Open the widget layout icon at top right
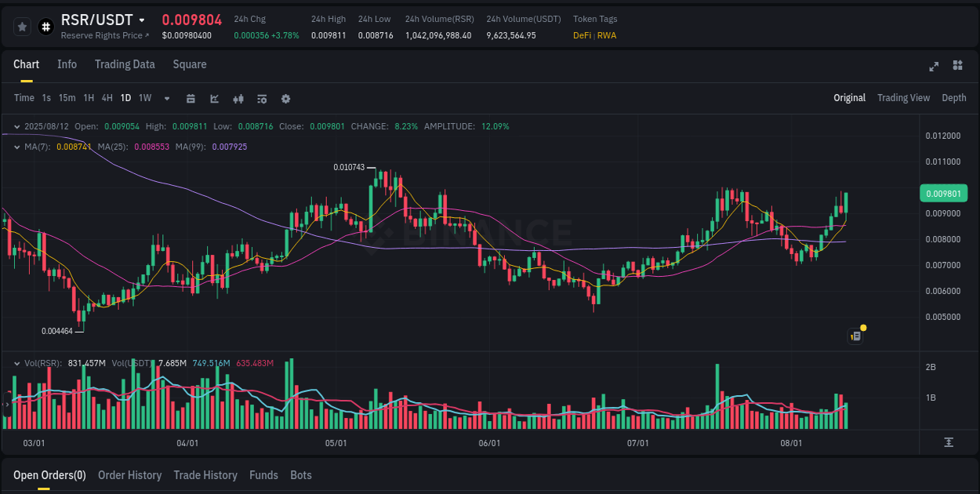The width and height of the screenshot is (980, 494). coord(957,66)
